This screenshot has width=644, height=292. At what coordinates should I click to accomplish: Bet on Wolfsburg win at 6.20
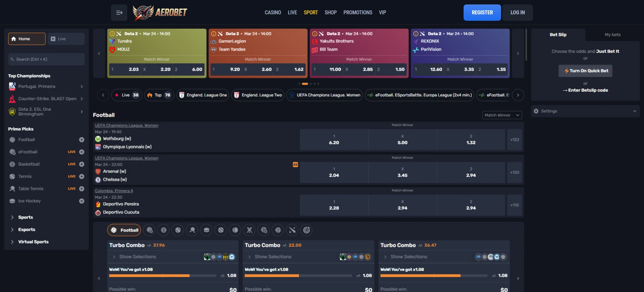[334, 140]
